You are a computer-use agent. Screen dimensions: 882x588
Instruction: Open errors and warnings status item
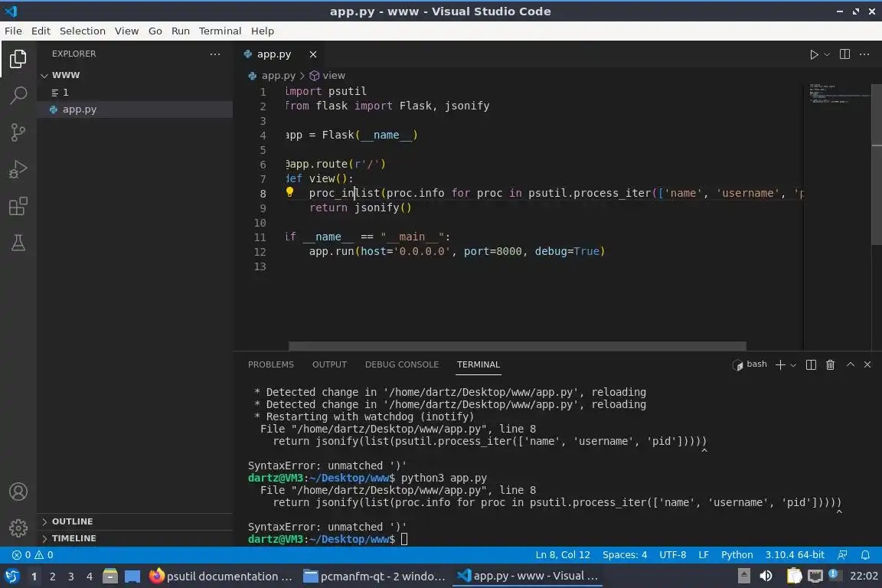(33, 555)
